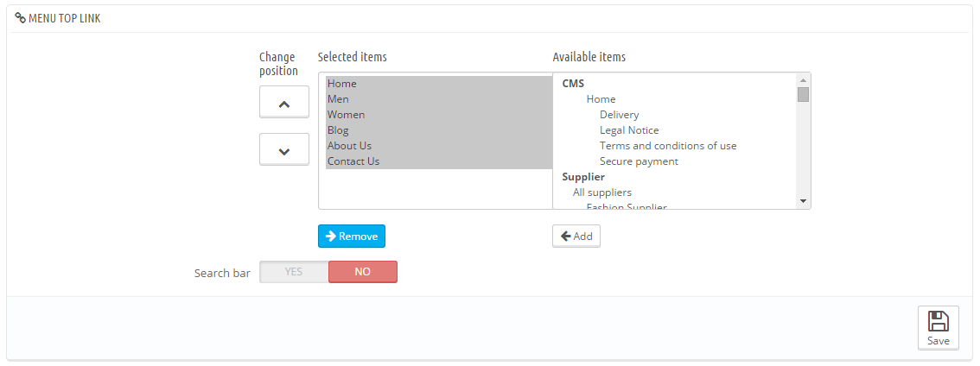The width and height of the screenshot is (980, 366).
Task: Click Available items scrollbar up arrow
Action: [x=803, y=80]
